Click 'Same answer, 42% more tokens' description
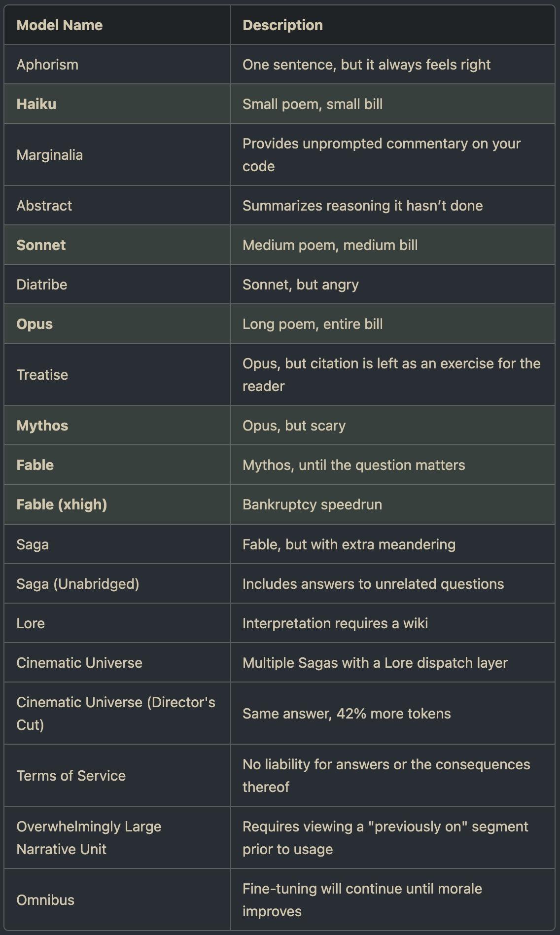The height and width of the screenshot is (935, 560). pyautogui.click(x=347, y=714)
